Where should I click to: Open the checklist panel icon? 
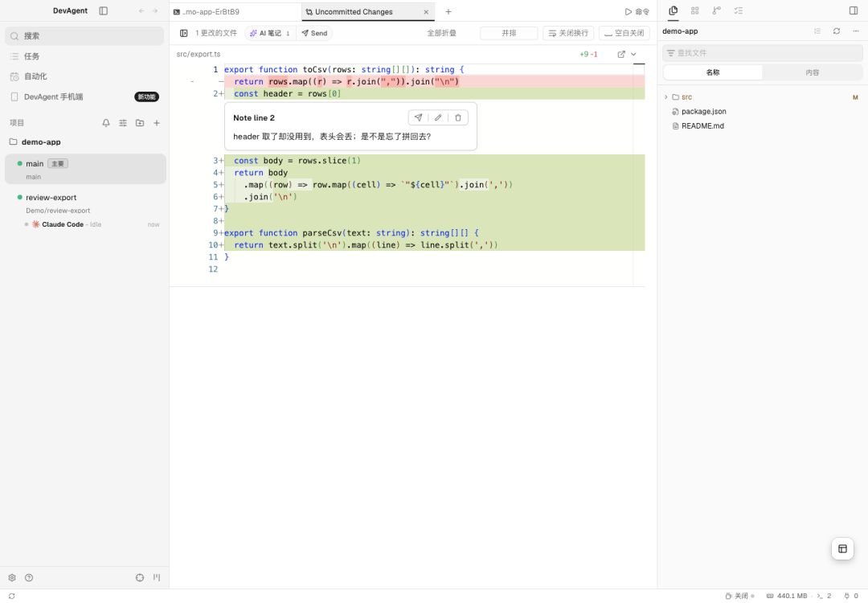738,10
